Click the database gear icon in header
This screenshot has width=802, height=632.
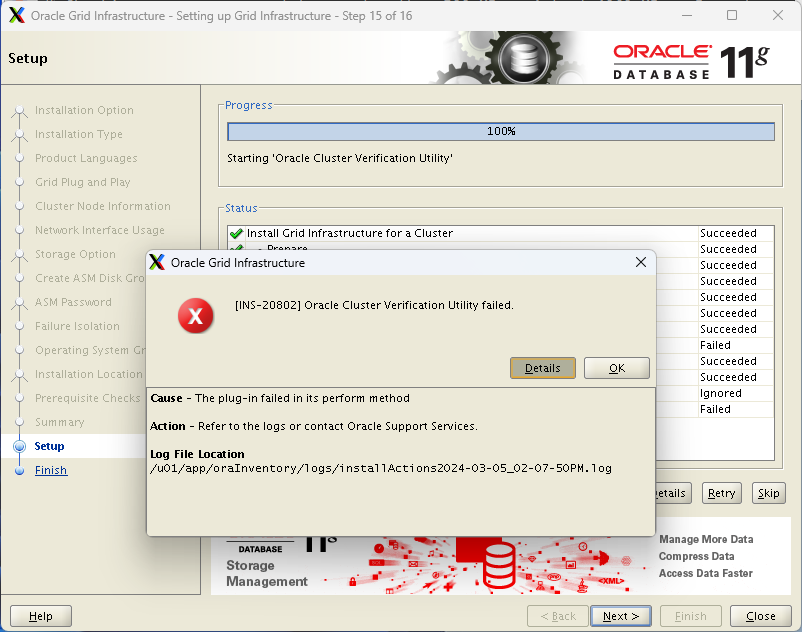pos(524,58)
